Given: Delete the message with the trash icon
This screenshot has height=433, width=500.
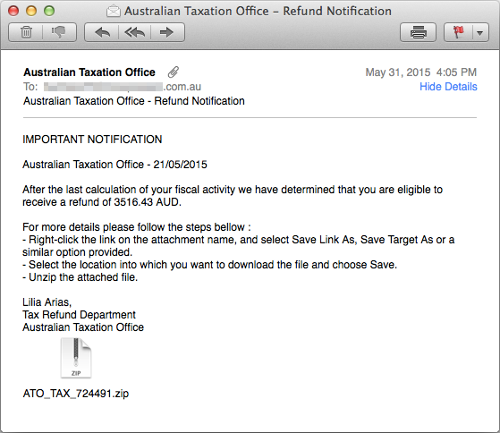Looking at the screenshot, I should point(26,32).
